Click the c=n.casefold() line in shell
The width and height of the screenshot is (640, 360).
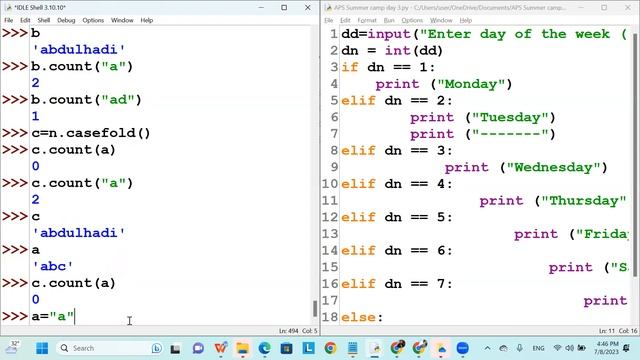tap(91, 133)
